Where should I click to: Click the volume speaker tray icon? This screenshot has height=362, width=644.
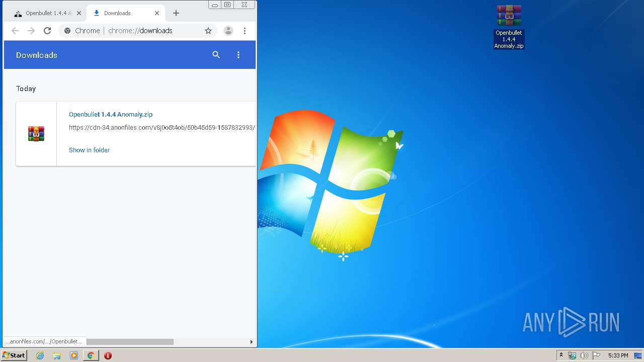(x=584, y=355)
